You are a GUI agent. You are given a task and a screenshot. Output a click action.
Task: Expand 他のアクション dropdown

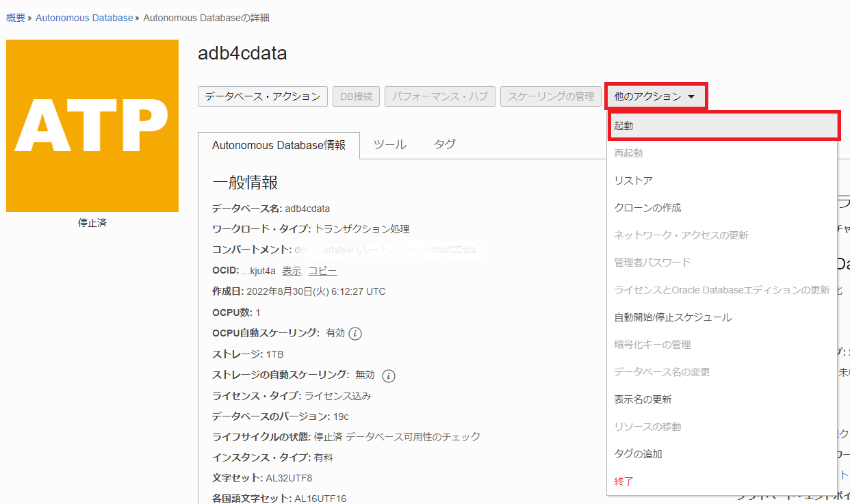656,96
